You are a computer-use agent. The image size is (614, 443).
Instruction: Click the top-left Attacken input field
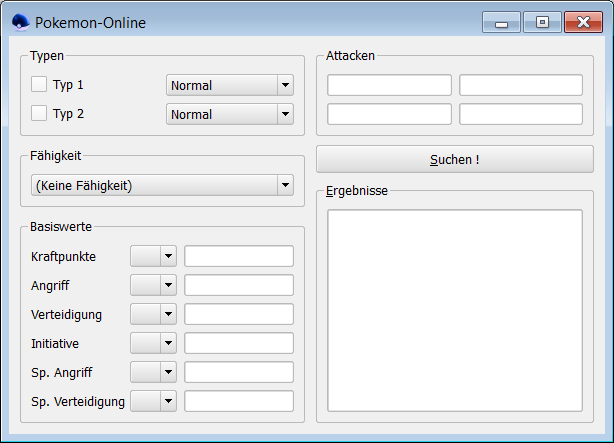point(390,85)
